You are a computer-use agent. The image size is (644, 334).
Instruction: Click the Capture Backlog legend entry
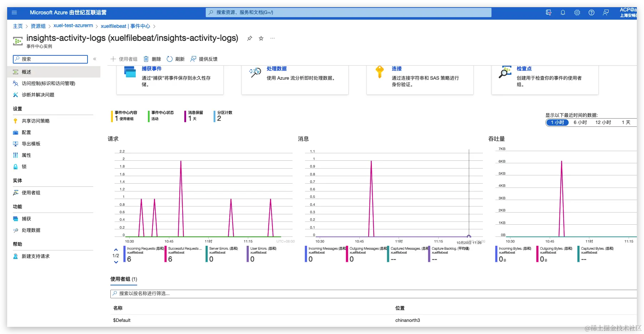point(449,254)
